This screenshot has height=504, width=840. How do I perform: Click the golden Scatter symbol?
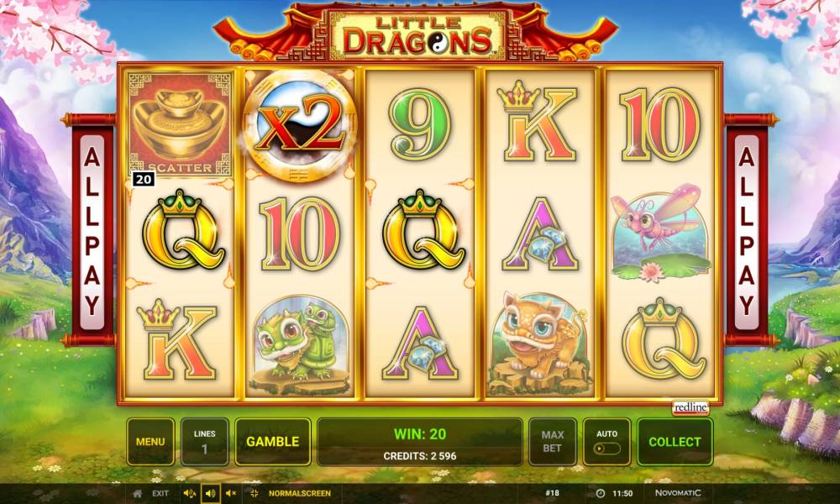point(180,124)
